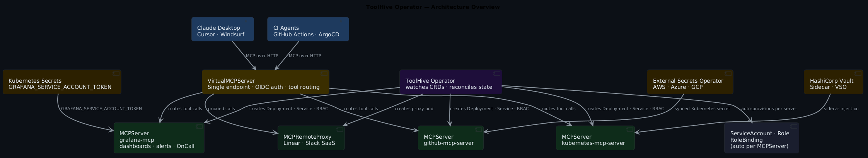Click the component icon in Kubernetes Secrets node
Image resolution: width=868 pixels, height=158 pixels.
click(x=116, y=73)
